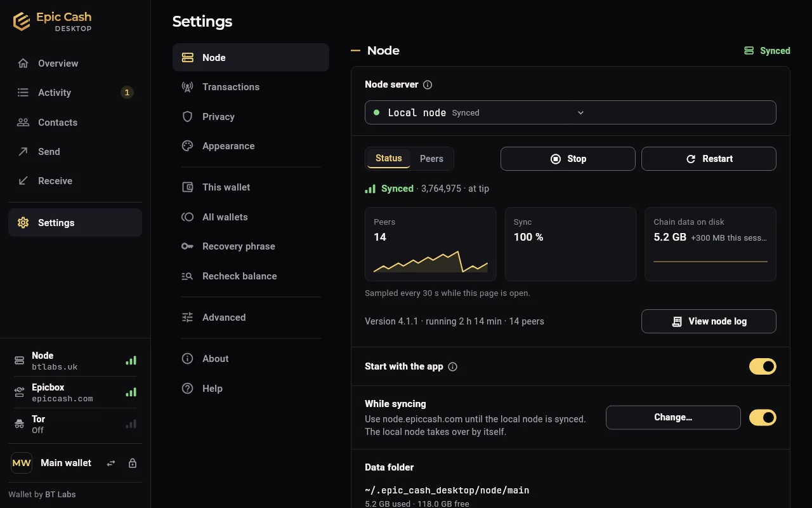Toggle the While syncing switch
This screenshot has width=812, height=508.
coord(763,417)
